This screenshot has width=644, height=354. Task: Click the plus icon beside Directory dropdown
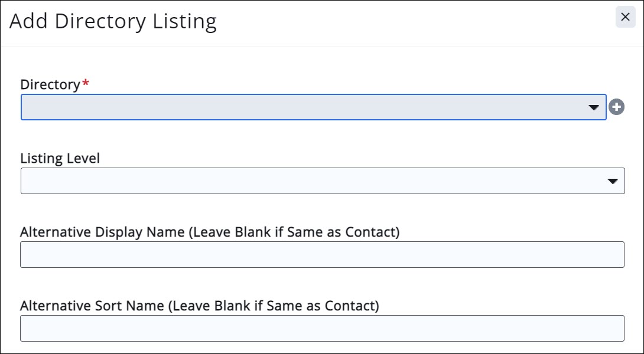(x=616, y=107)
